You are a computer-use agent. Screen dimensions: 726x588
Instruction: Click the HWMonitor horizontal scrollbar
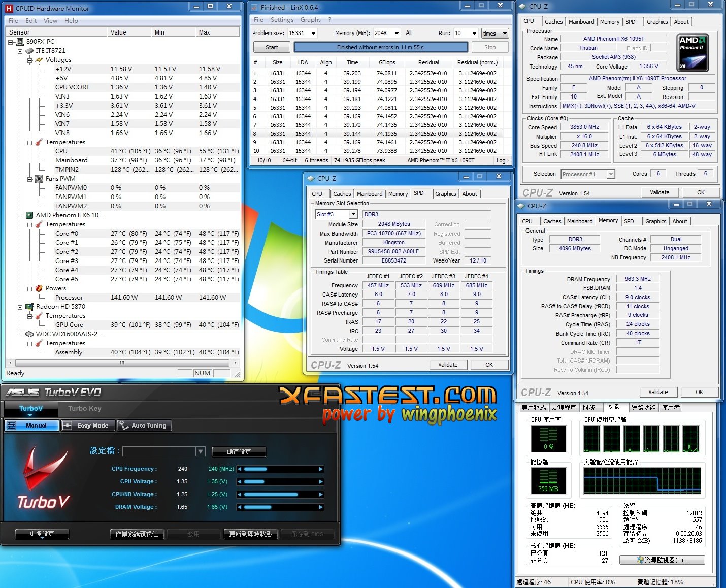122,363
